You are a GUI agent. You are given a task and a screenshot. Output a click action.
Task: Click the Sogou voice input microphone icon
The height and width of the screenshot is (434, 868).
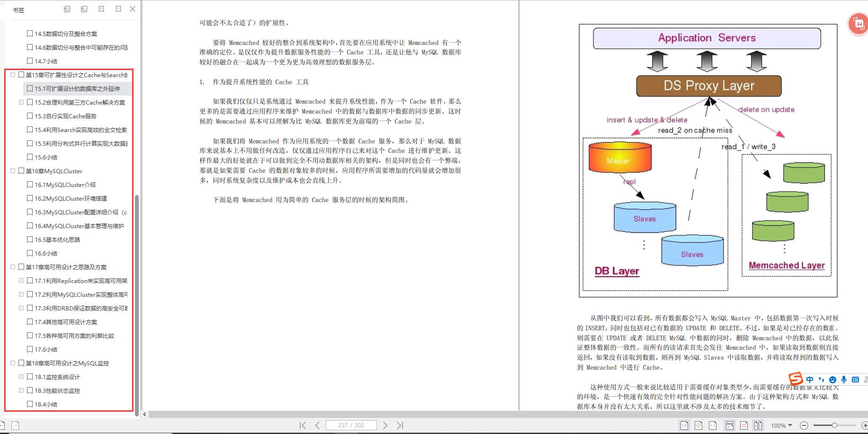[844, 380]
